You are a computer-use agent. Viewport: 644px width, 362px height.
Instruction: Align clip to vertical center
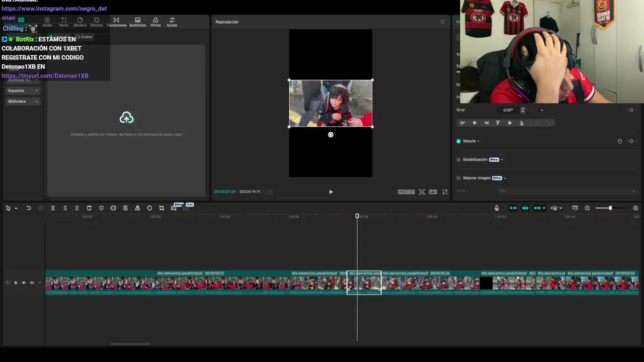[510, 123]
